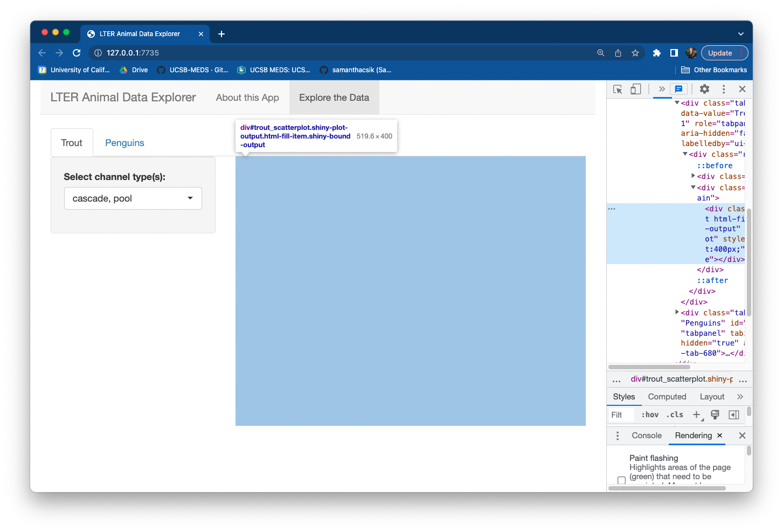The width and height of the screenshot is (783, 532).
Task: Click the Styles filter input field
Action: coord(621,414)
